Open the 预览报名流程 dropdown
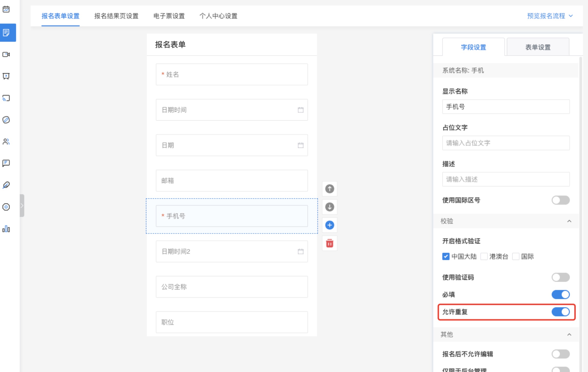588x372 pixels. 550,16
